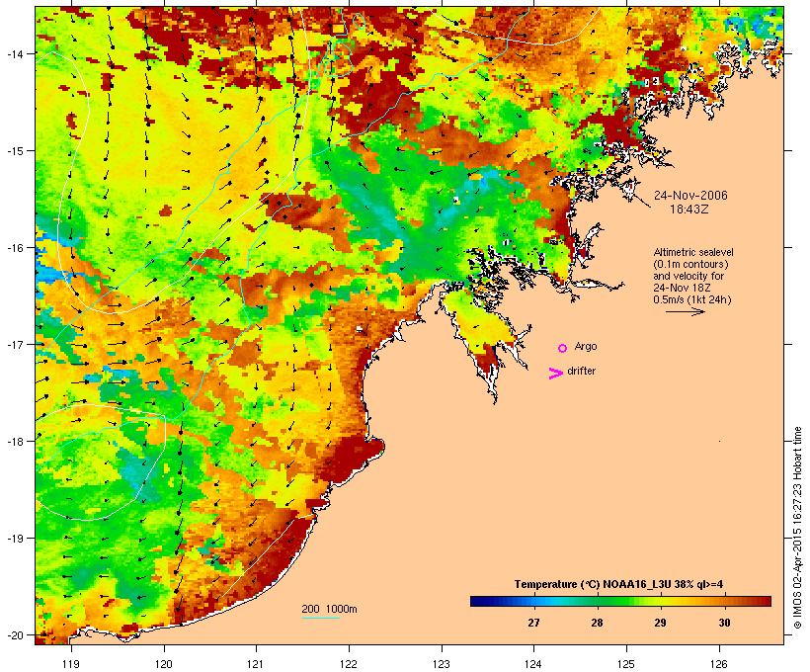The image size is (810, 672).
Task: Click the text (0.1m contours)
Action: [691, 264]
